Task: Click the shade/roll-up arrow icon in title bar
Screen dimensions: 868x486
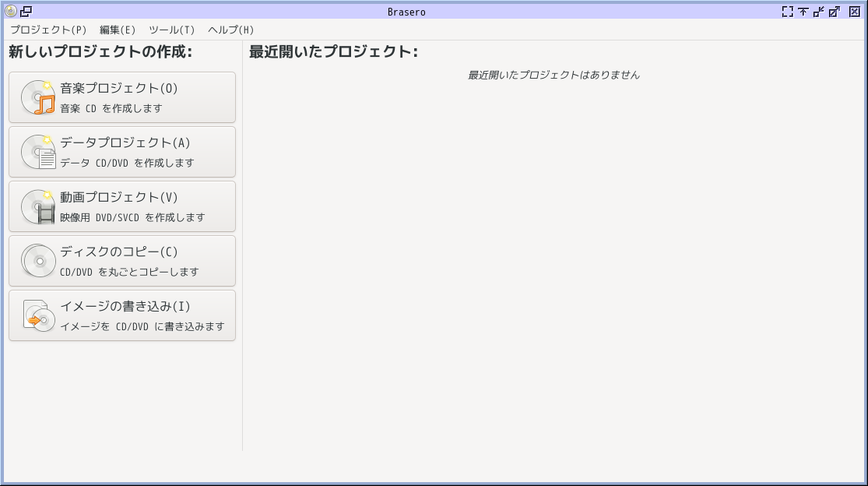Action: (x=803, y=12)
